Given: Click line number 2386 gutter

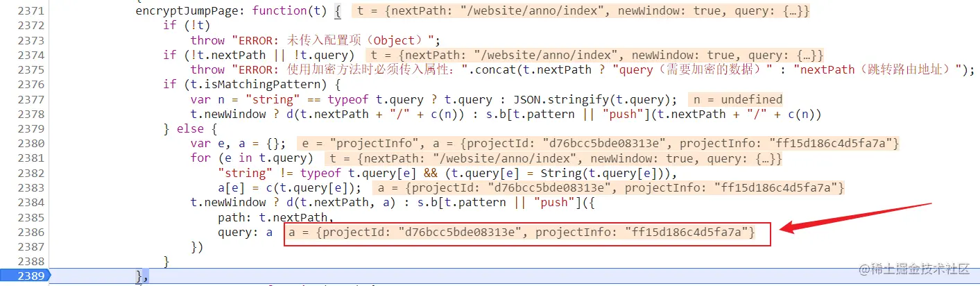Looking at the screenshot, I should [x=32, y=232].
